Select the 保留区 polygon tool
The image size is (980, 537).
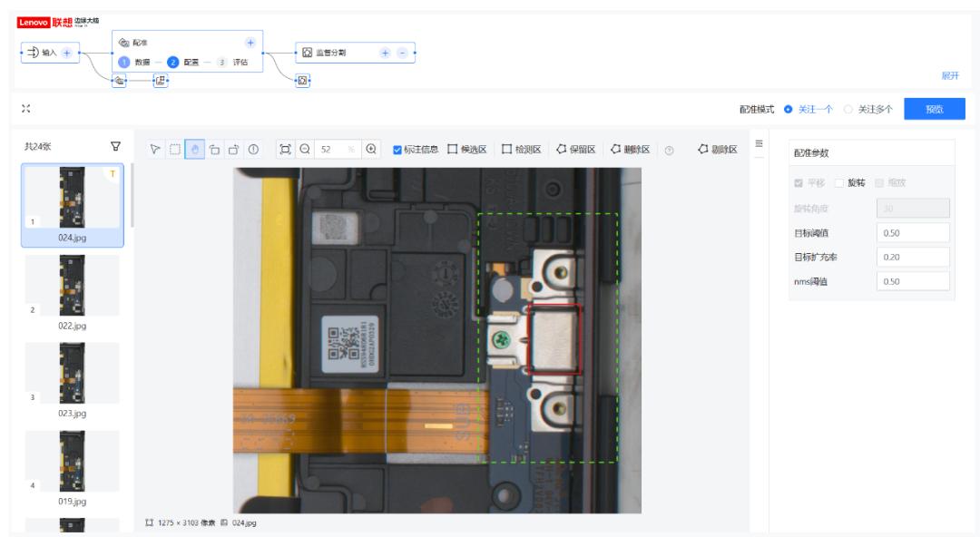pos(575,150)
